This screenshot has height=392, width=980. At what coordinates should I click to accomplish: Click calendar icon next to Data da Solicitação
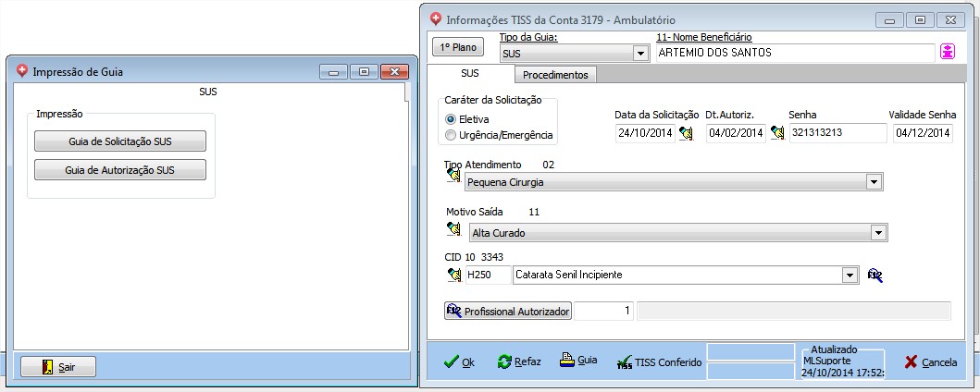tap(686, 133)
